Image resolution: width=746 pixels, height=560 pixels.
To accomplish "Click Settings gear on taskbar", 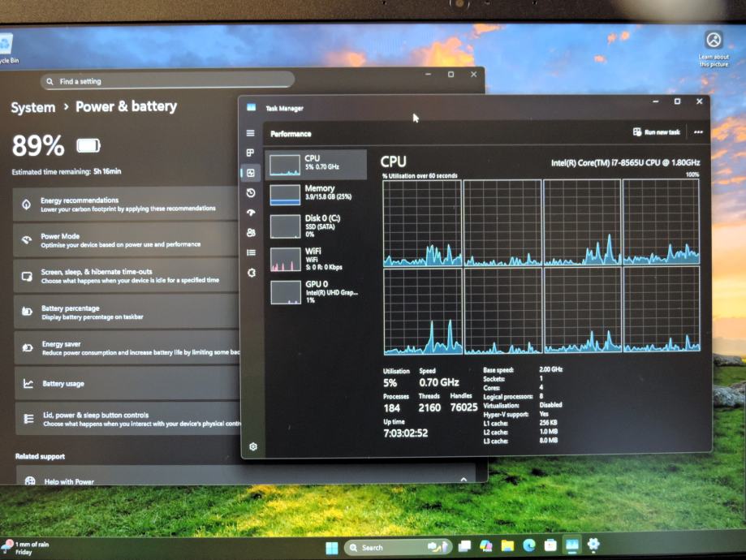I will pos(593,545).
